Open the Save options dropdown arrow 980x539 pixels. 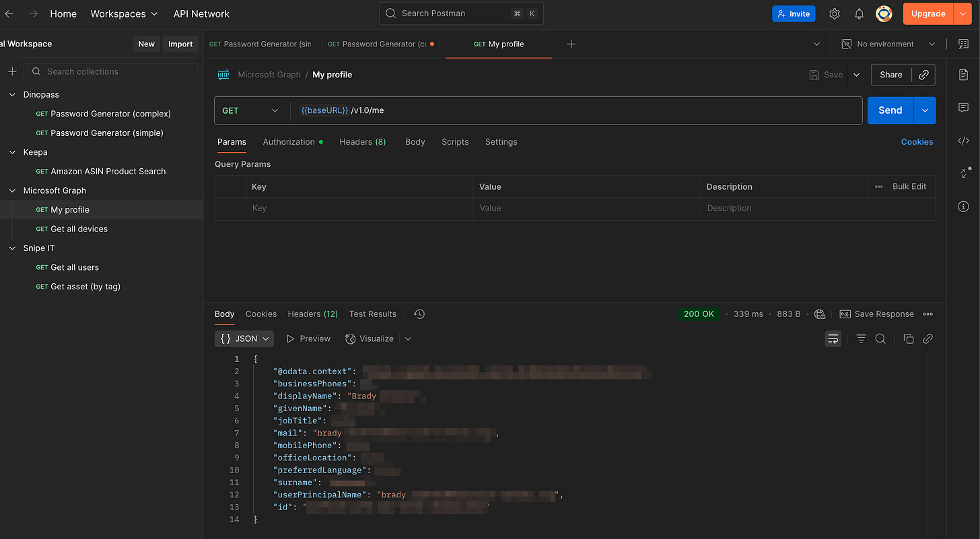click(x=856, y=75)
